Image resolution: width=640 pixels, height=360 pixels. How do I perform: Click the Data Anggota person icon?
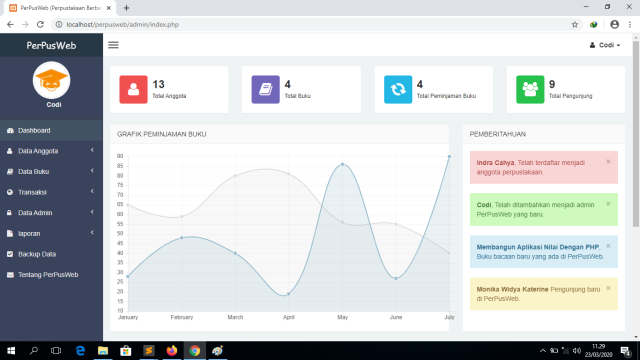pos(10,151)
